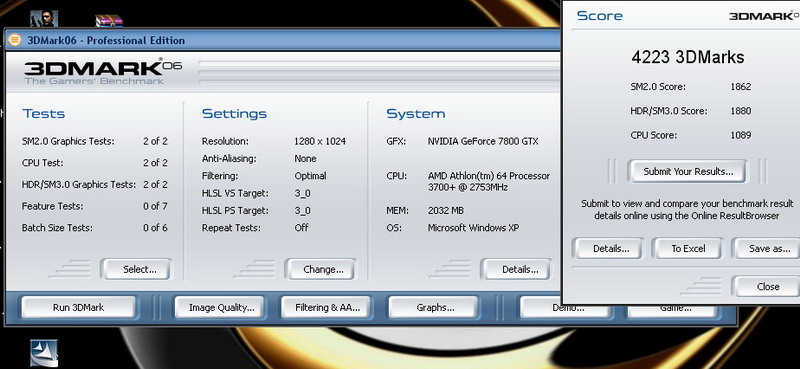Open Image Quality options
Screen dimensions: 800x369
[221, 308]
